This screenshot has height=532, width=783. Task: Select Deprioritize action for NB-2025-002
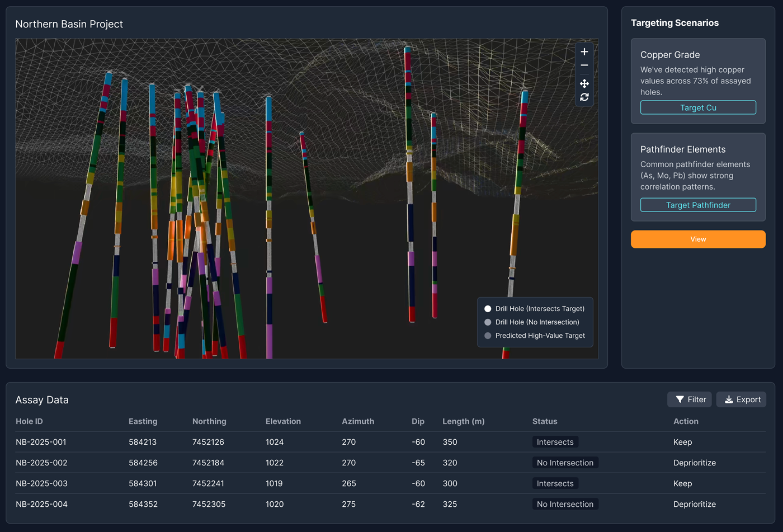point(695,463)
